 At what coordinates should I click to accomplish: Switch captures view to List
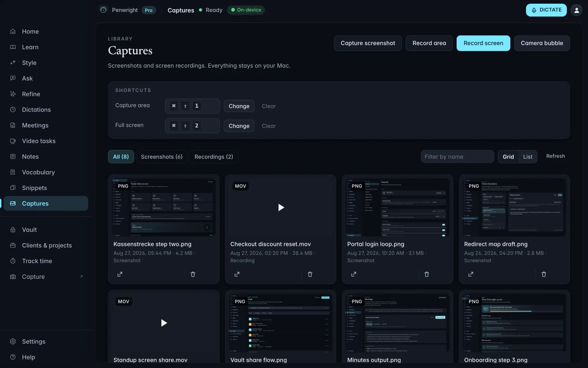[528, 157]
